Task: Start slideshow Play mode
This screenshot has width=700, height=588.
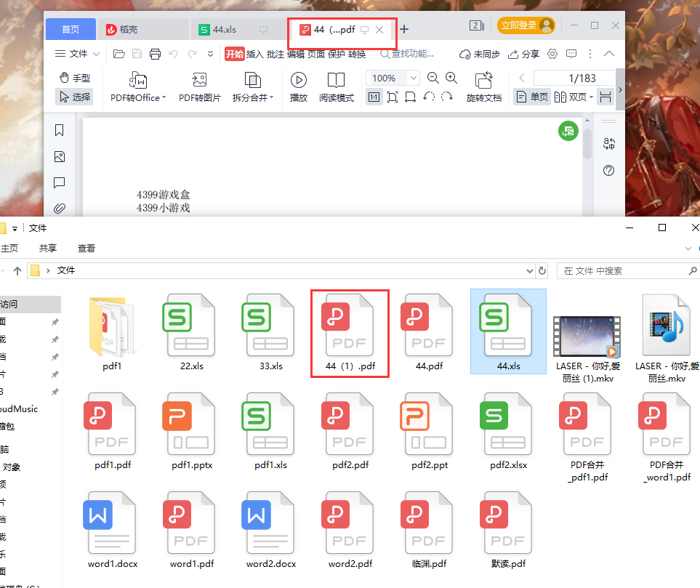Action: click(299, 87)
